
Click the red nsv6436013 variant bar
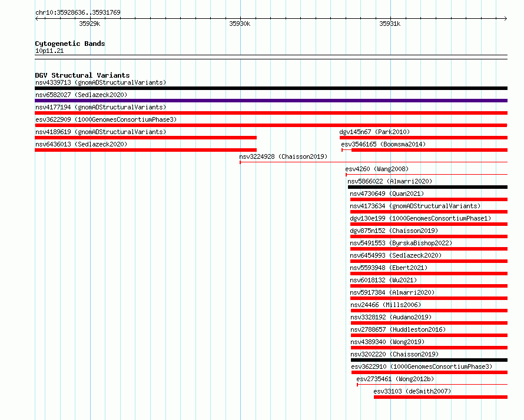[145, 150]
